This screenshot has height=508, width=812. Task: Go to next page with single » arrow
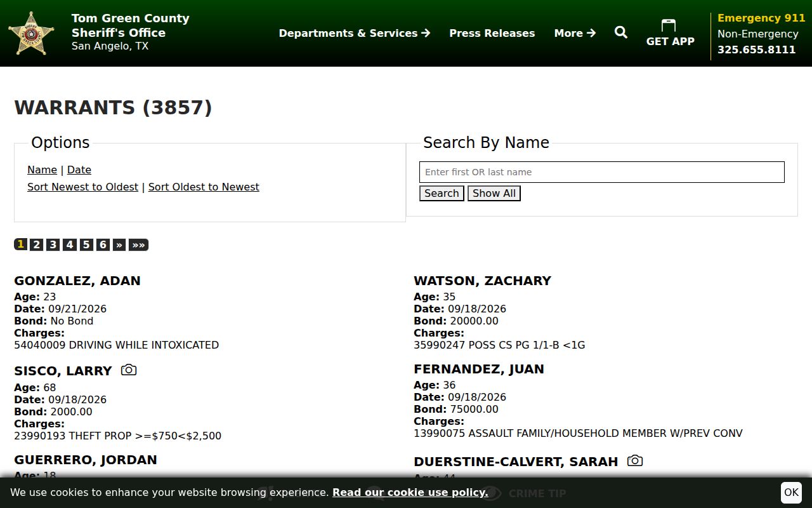click(119, 244)
